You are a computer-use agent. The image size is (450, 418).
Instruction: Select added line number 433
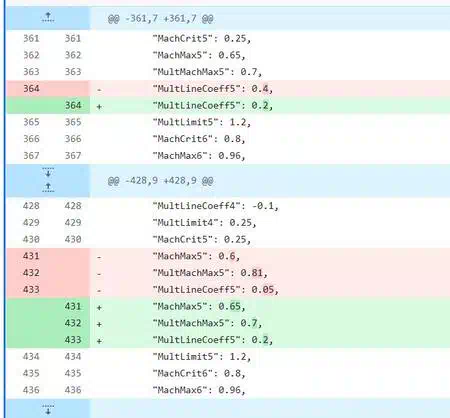tap(73, 340)
